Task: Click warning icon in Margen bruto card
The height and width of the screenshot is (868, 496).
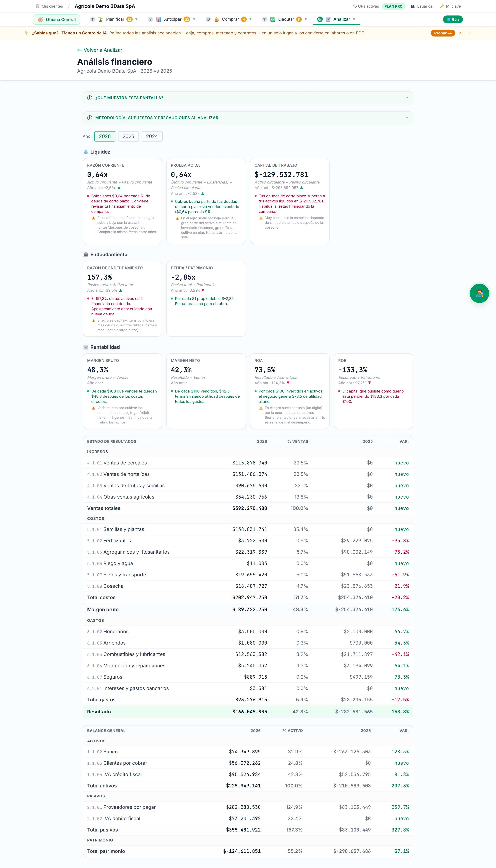Action: pos(93,408)
